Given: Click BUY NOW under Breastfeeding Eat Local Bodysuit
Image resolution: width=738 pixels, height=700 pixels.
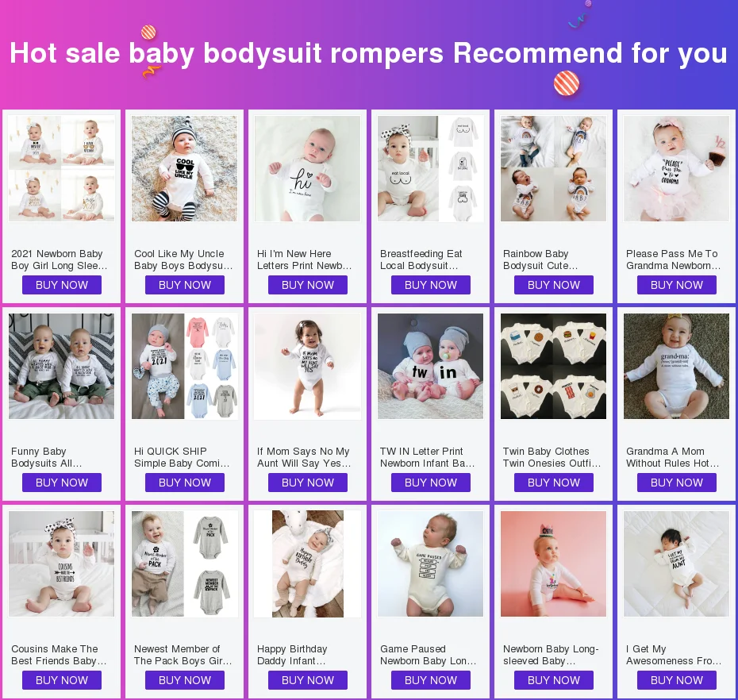Looking at the screenshot, I should point(431,285).
